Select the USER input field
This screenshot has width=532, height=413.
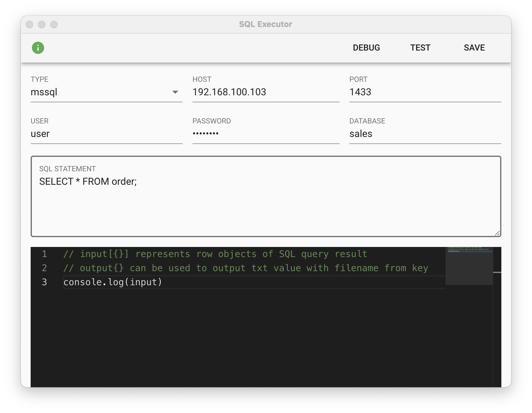(106, 134)
